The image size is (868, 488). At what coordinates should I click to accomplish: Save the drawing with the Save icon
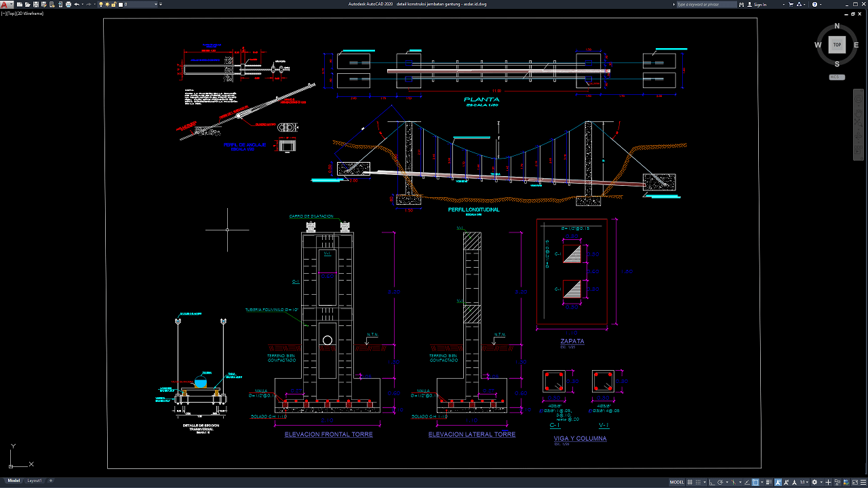point(34,4)
